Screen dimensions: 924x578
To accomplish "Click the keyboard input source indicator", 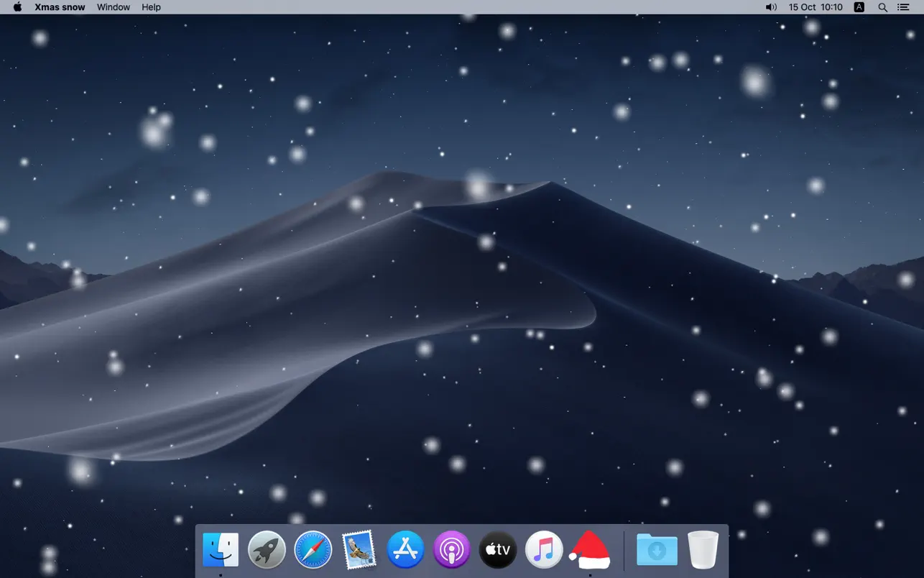I will click(859, 7).
